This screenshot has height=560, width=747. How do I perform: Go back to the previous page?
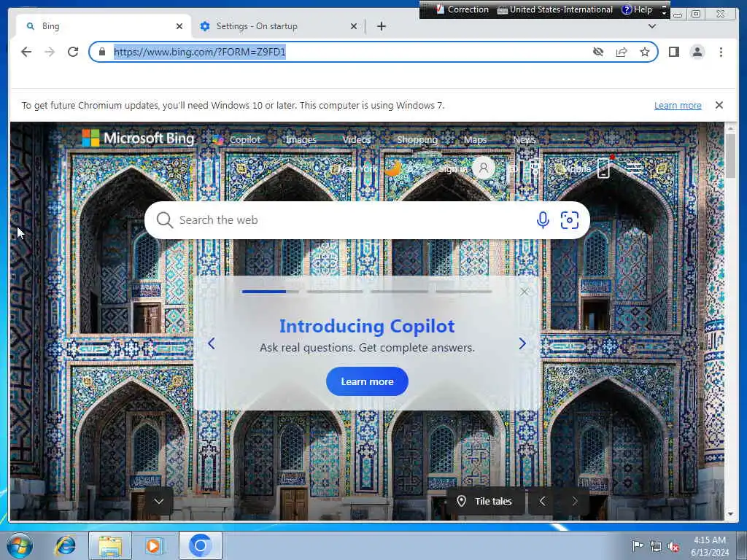(x=26, y=52)
